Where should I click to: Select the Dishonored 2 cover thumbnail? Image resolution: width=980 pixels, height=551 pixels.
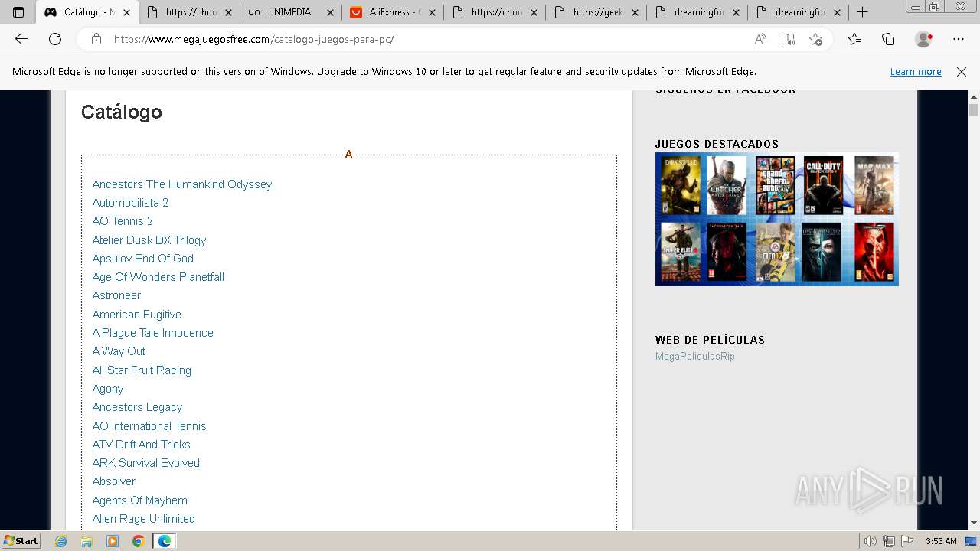coord(822,253)
